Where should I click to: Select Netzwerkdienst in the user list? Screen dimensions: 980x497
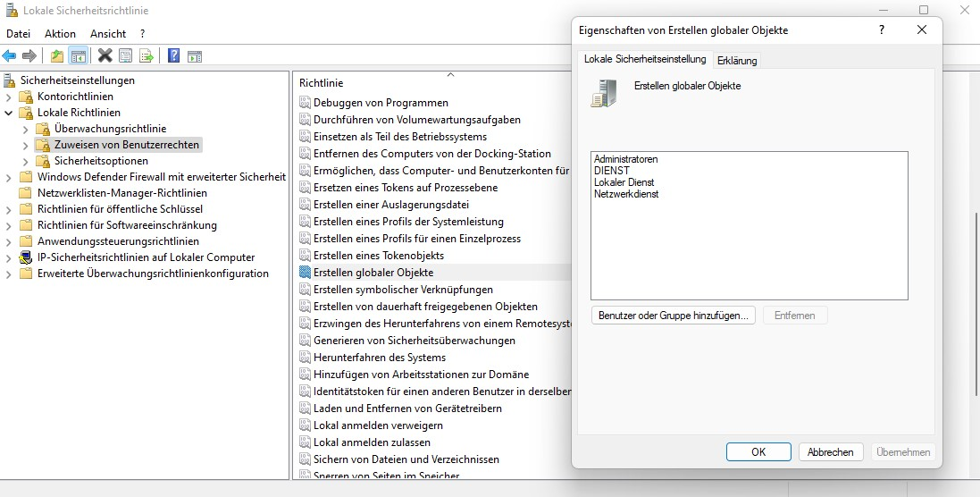[625, 194]
